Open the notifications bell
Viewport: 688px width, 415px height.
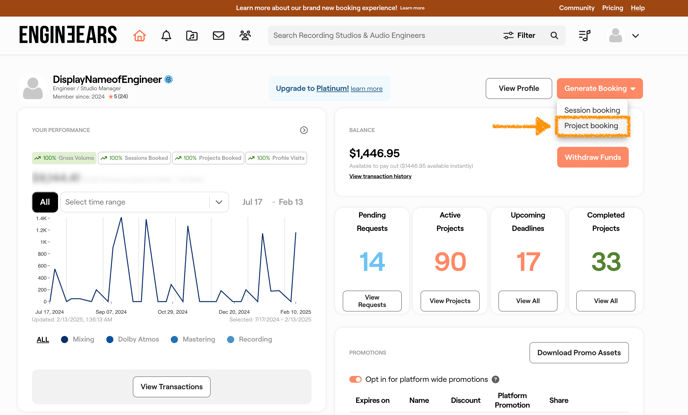pos(166,36)
